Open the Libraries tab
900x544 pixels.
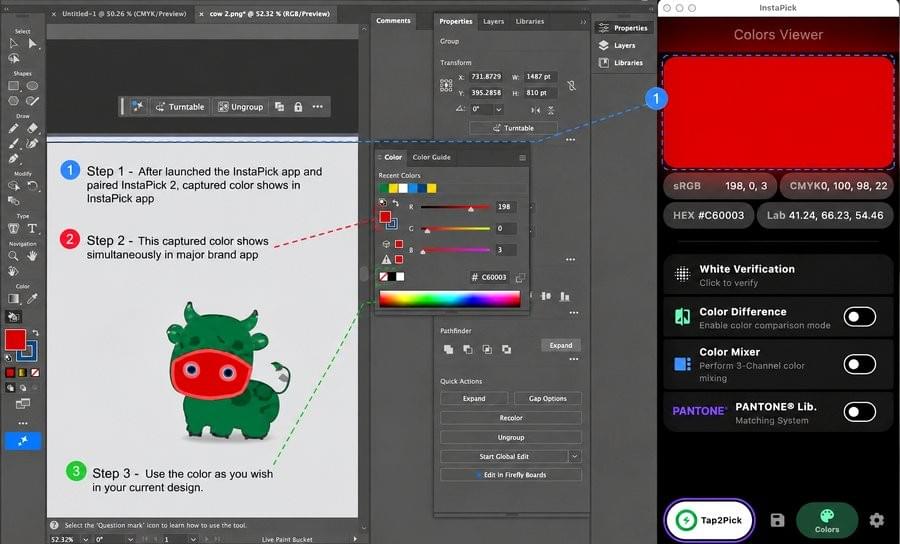(529, 21)
